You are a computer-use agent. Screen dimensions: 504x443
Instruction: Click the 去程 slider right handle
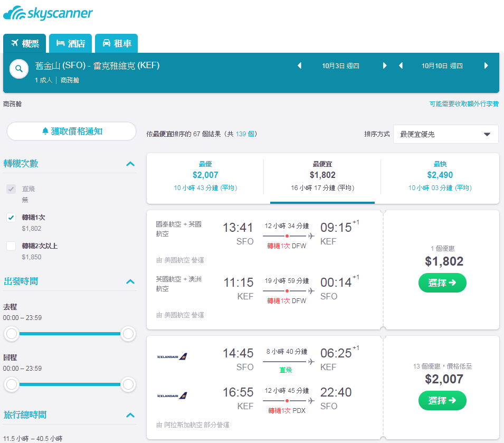[x=128, y=334]
